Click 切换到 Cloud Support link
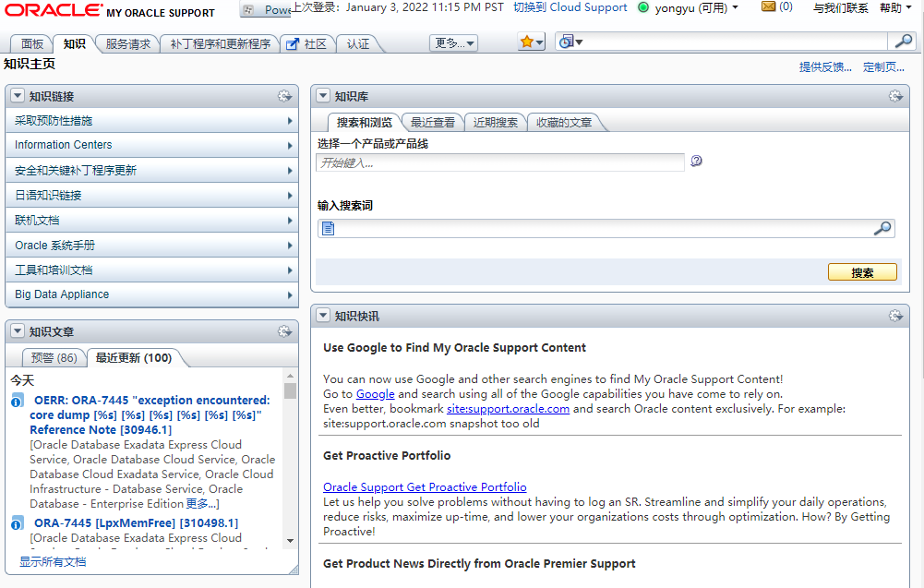Viewport: 924px width, 588px height. click(570, 7)
